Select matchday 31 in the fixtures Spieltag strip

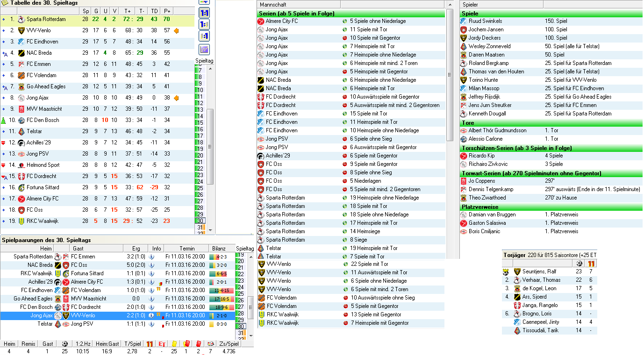240,333
